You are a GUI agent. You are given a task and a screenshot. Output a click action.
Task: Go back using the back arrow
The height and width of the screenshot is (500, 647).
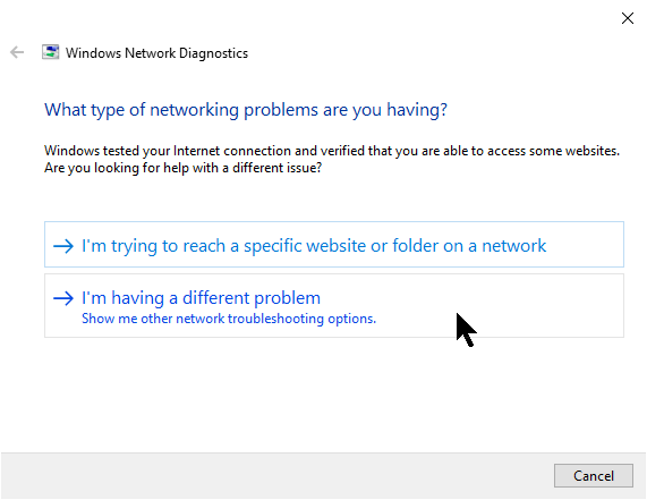coord(17,53)
